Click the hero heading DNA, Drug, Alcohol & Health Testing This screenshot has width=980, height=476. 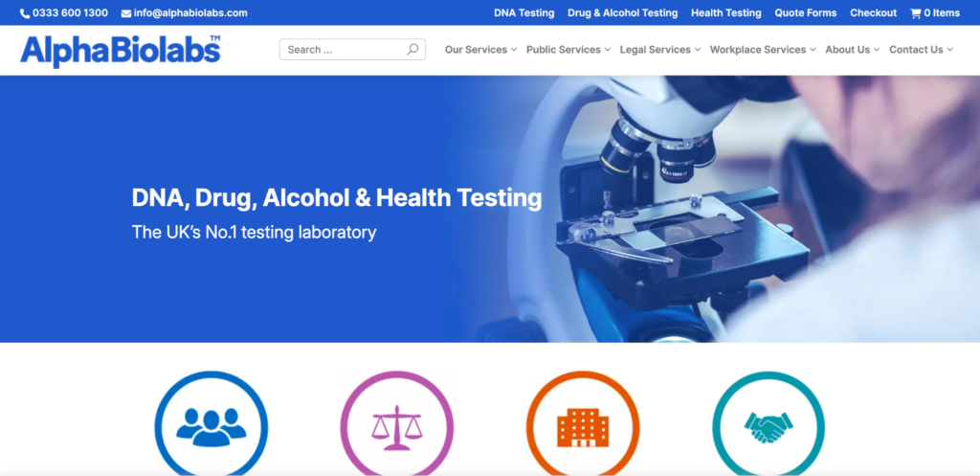point(337,197)
